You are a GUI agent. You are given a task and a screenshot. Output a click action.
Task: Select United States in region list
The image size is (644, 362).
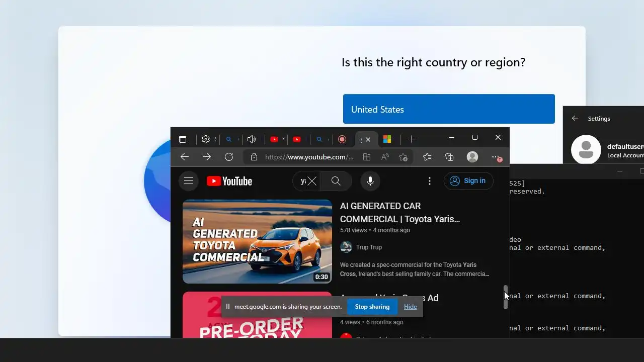pyautogui.click(x=449, y=109)
